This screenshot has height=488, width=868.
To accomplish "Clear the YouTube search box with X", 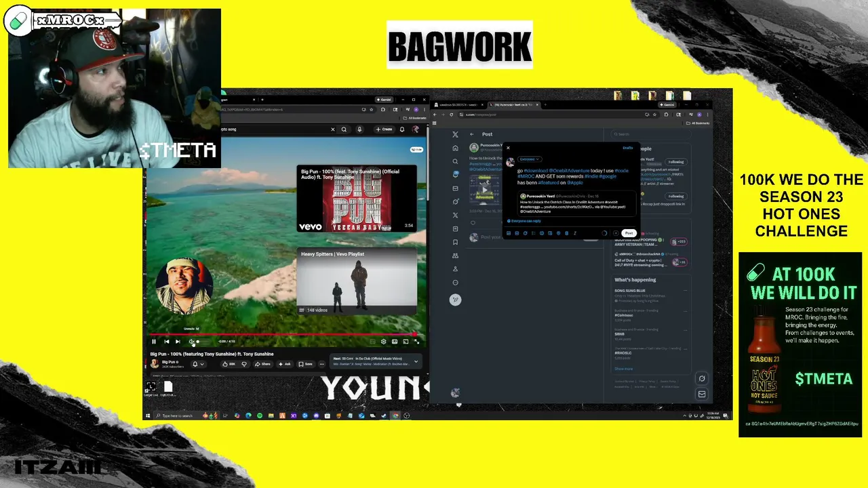I will (x=332, y=129).
